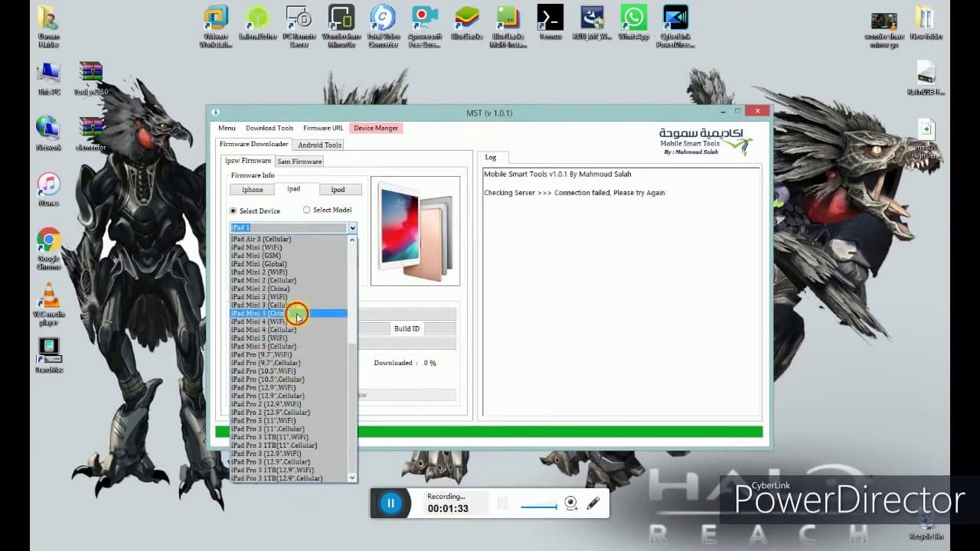Open the BlueStacks desktop shortcut
The height and width of the screenshot is (551, 980).
466,23
